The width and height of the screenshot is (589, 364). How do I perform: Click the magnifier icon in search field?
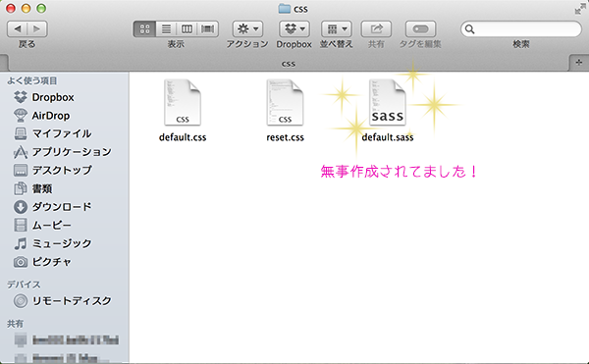click(469, 28)
